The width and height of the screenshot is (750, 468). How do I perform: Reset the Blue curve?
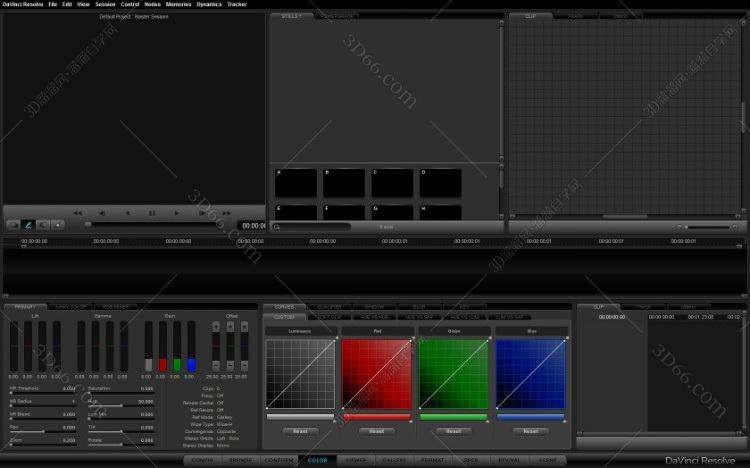[530, 431]
